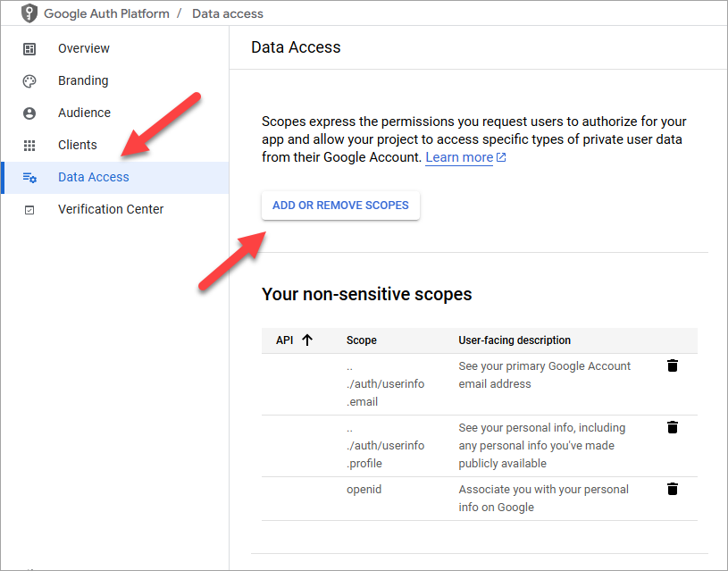Click the Verification Center checkbox icon
This screenshot has height=571, width=728.
coord(29,210)
